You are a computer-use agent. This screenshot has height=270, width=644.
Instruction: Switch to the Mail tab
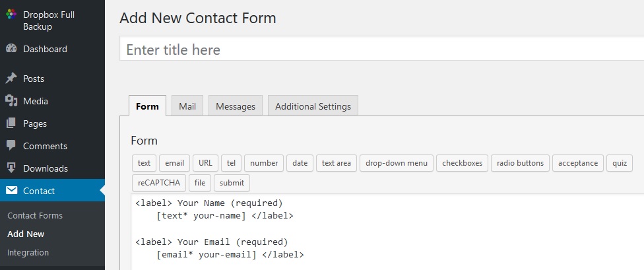(187, 106)
